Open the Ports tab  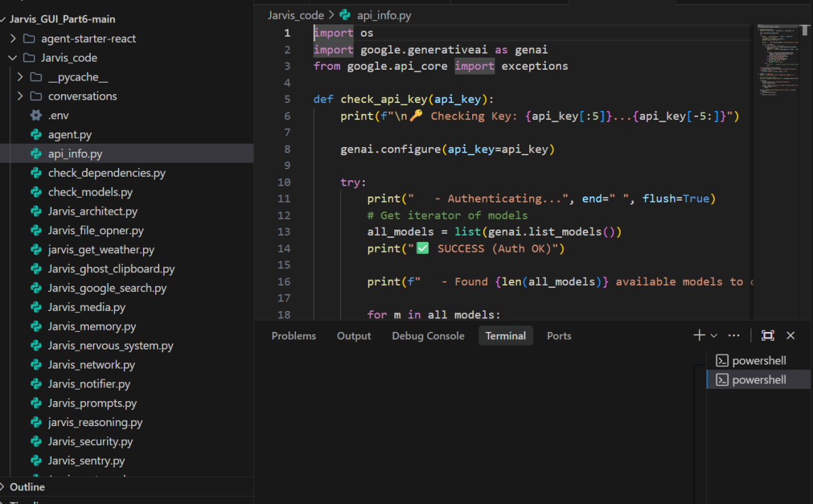pyautogui.click(x=559, y=336)
